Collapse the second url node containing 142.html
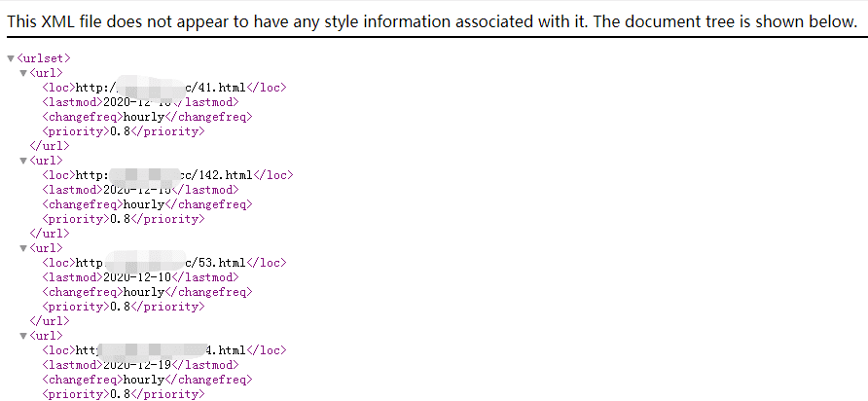868x401 pixels. click(x=23, y=161)
